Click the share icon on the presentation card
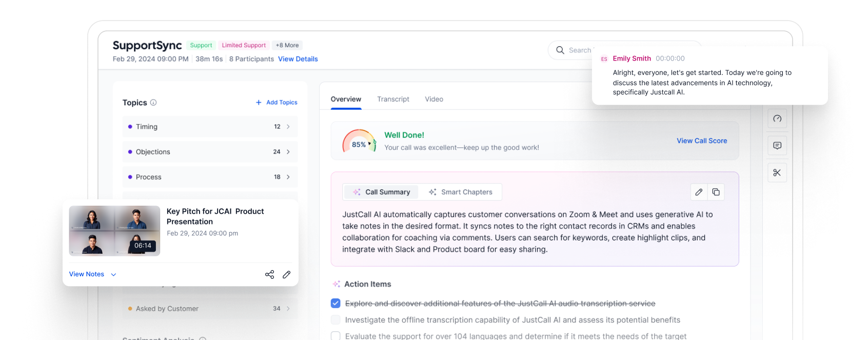 269,274
